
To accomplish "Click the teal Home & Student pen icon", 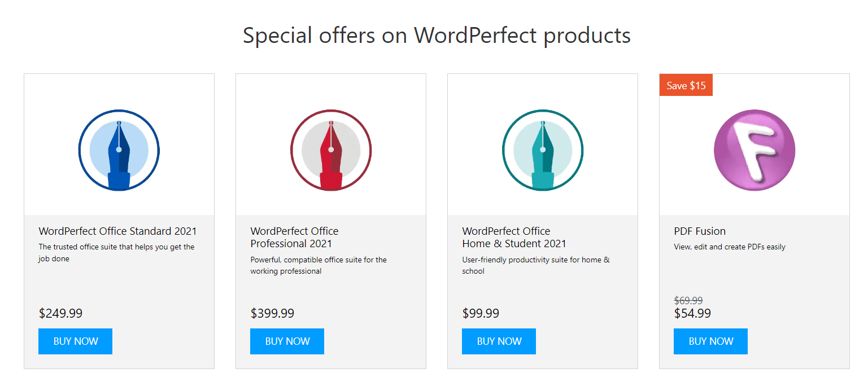I will (543, 151).
